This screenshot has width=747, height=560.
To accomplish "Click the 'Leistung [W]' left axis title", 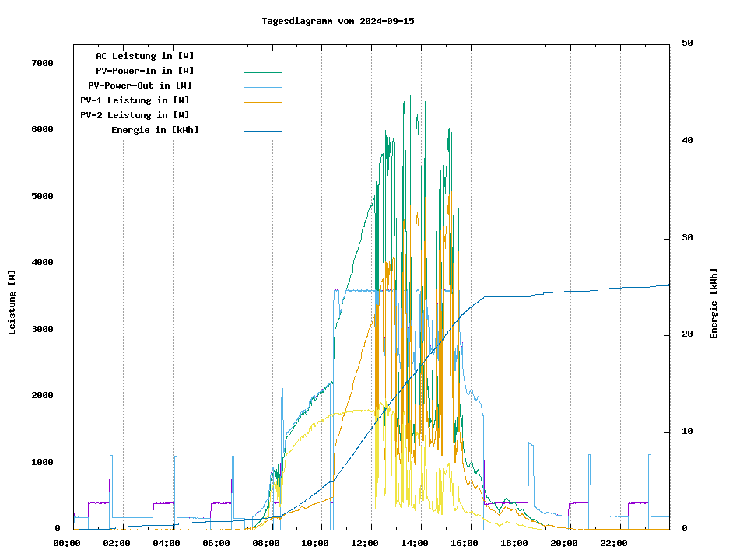I will pos(12,302).
